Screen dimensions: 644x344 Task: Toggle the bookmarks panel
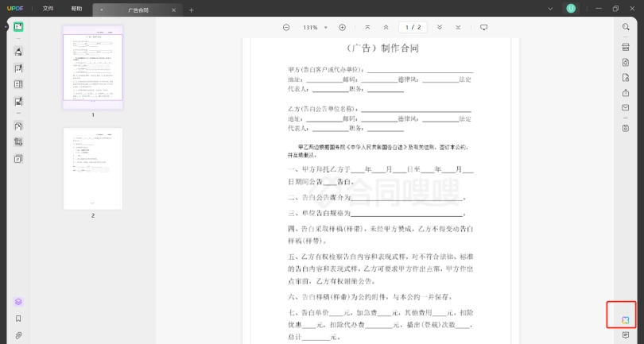pos(18,319)
